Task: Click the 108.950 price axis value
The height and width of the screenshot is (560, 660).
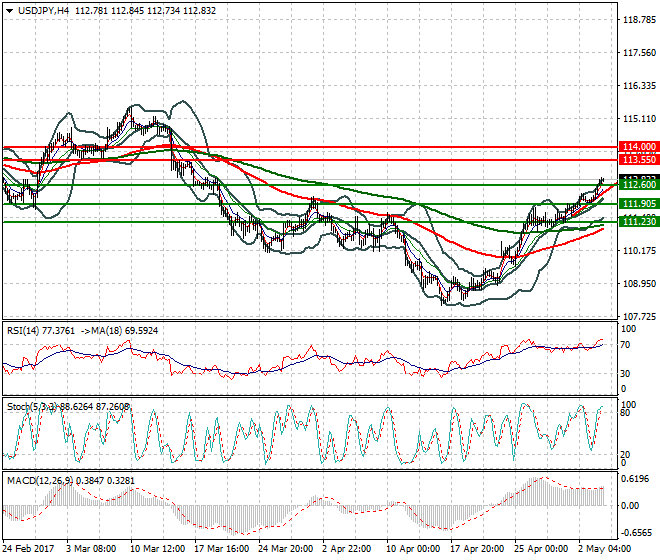Action: pyautogui.click(x=639, y=283)
